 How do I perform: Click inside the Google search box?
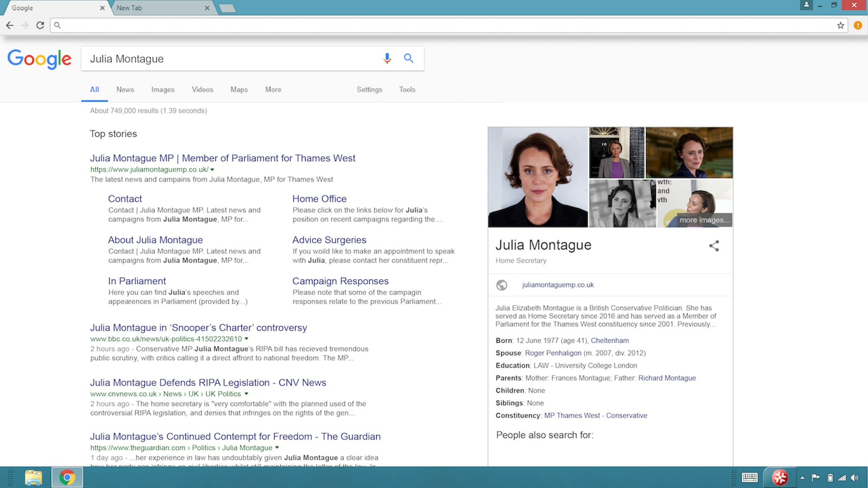(230, 59)
